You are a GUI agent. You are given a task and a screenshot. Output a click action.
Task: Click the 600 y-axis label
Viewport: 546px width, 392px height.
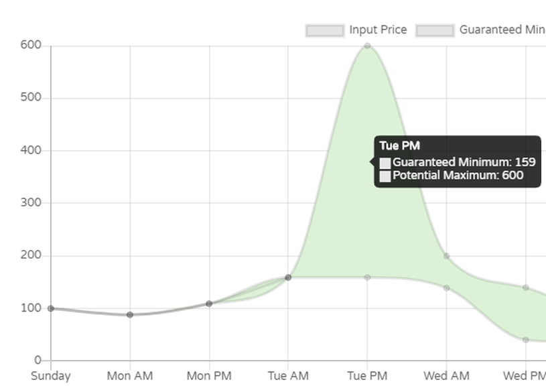(x=31, y=46)
